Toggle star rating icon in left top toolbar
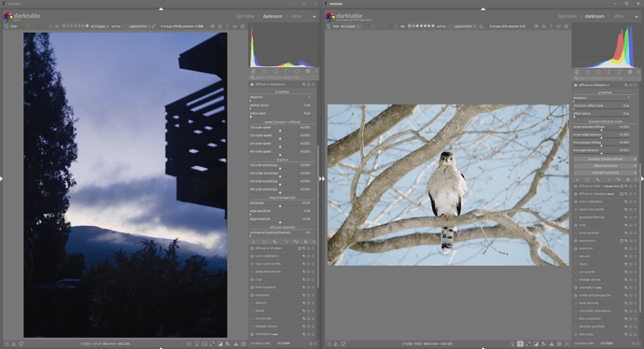 [x=219, y=26]
